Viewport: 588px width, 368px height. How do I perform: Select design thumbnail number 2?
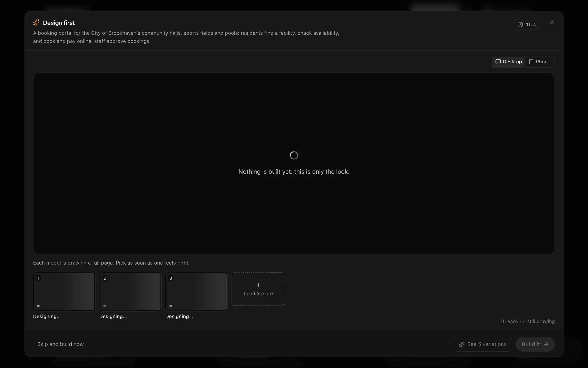(130, 292)
